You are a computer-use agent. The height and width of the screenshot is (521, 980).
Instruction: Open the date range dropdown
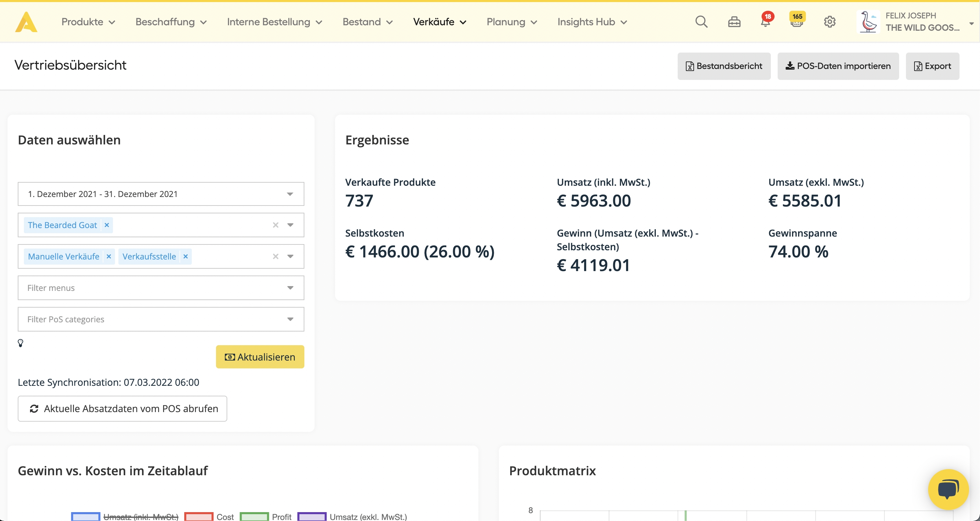tap(160, 194)
